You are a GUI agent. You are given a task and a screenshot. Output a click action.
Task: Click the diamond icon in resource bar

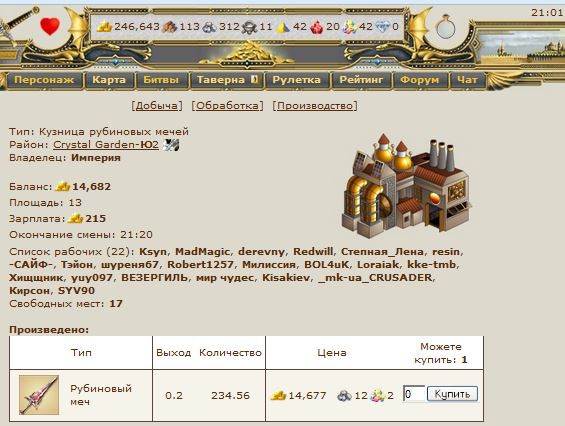pyautogui.click(x=383, y=27)
